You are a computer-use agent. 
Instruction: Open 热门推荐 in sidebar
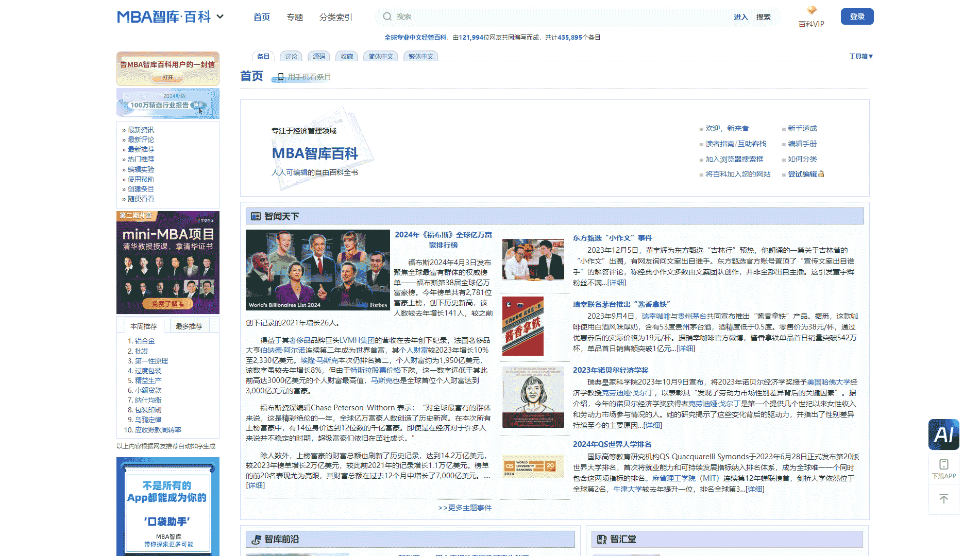[141, 159]
